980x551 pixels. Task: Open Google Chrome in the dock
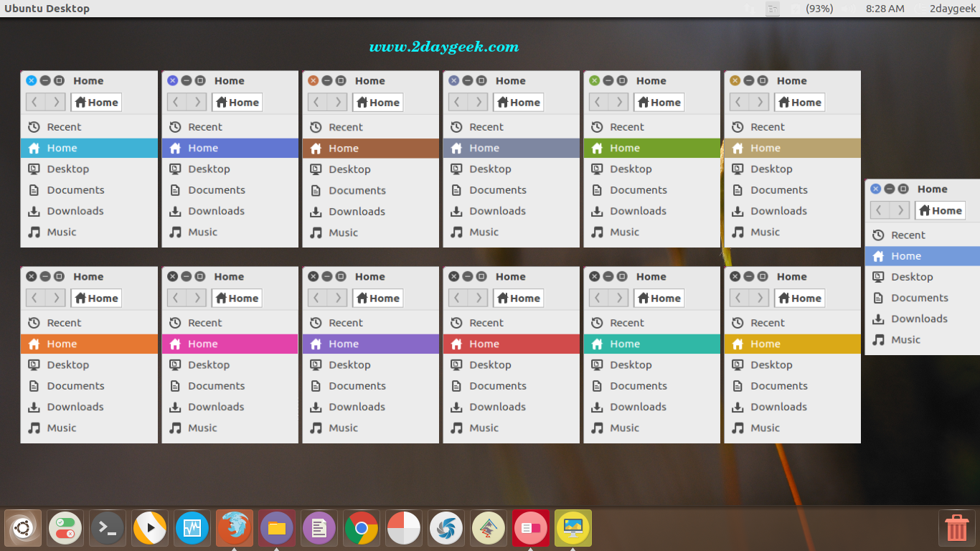point(362,529)
